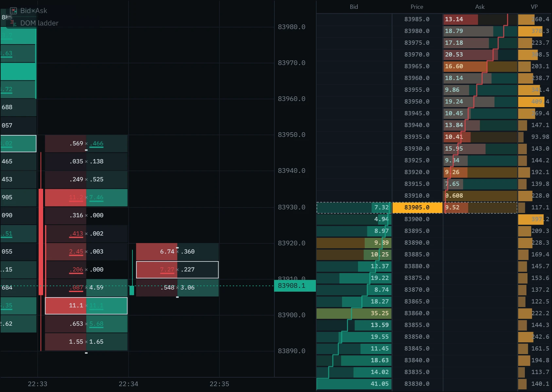Click the Ask column header

point(480,7)
